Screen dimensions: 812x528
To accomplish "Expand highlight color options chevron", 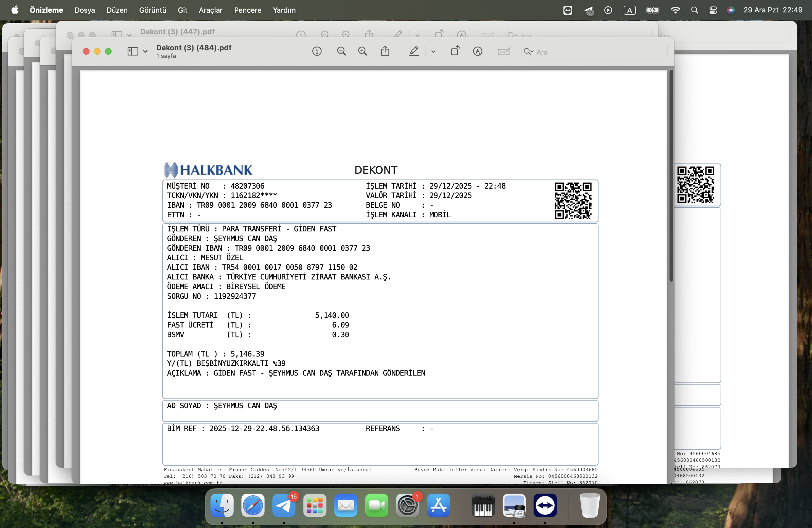I will point(433,52).
